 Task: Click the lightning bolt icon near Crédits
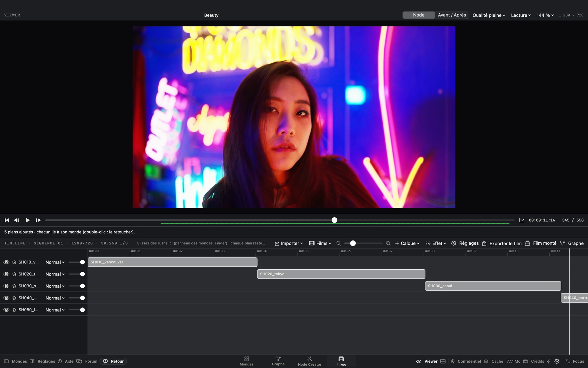click(x=549, y=362)
